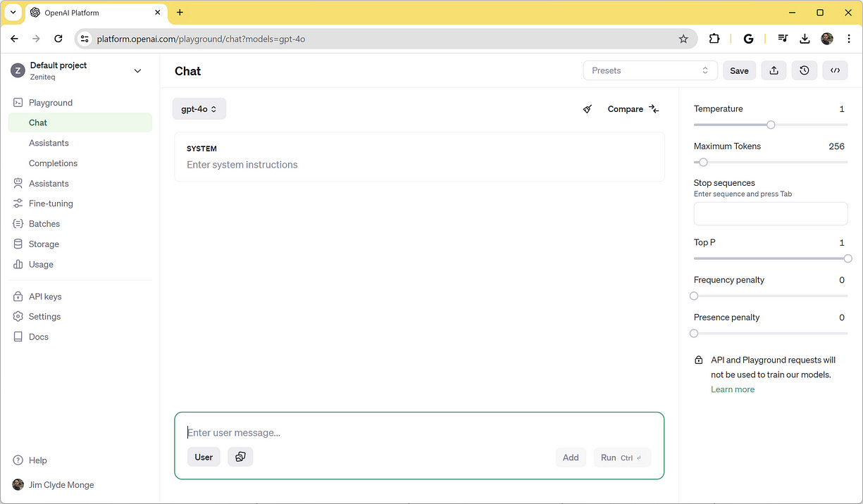Open the code view panel

point(835,70)
